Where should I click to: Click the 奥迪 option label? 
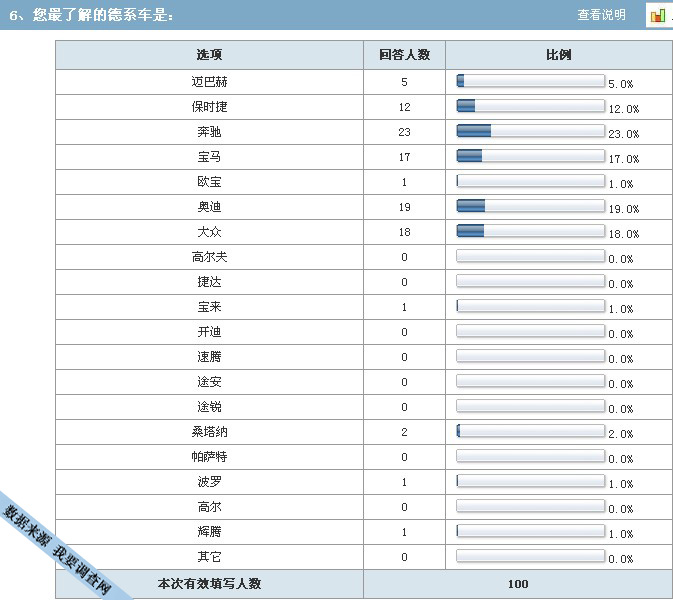coord(209,207)
